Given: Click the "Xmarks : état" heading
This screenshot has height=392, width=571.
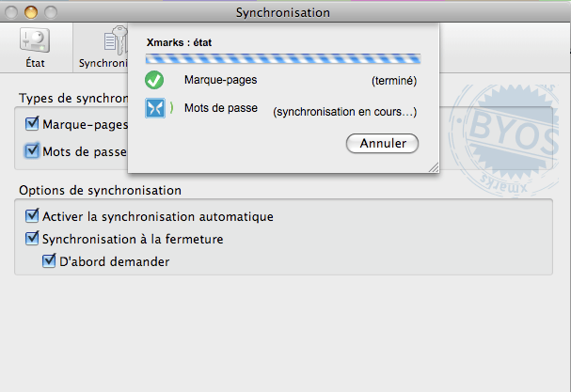Looking at the screenshot, I should 179,42.
